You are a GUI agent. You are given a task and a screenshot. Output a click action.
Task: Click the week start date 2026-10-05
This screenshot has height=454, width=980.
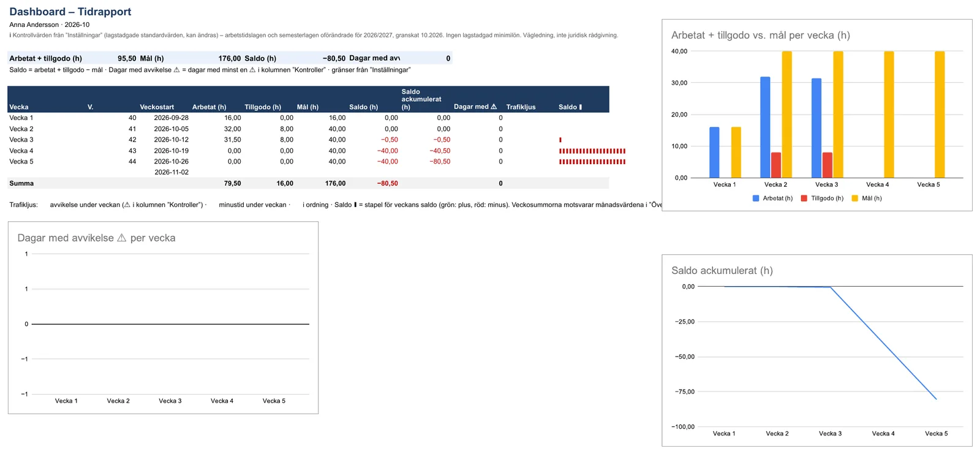pyautogui.click(x=171, y=129)
